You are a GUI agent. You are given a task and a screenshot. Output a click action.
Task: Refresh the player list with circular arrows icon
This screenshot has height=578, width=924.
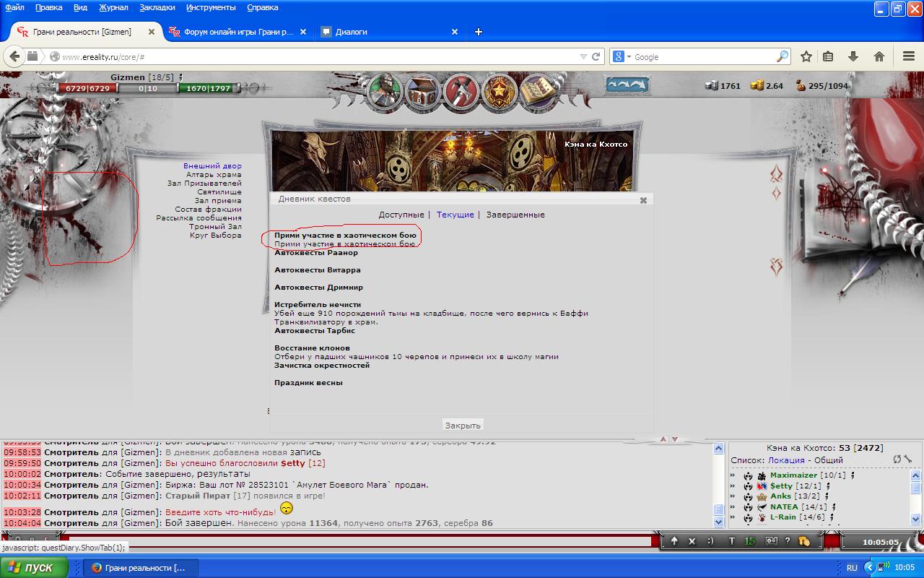tap(897, 460)
